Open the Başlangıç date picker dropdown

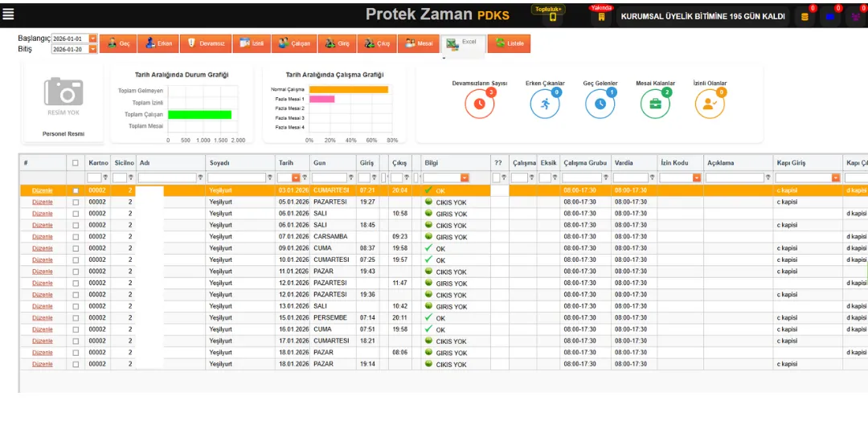92,39
